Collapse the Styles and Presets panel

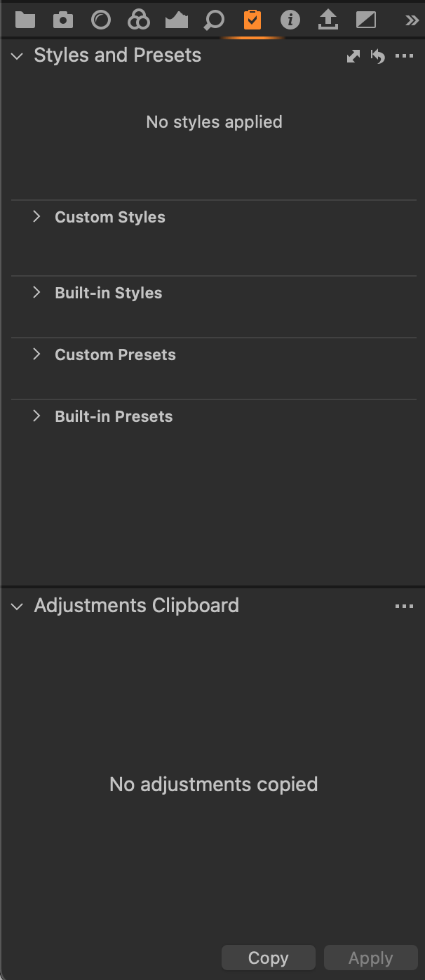[x=18, y=56]
